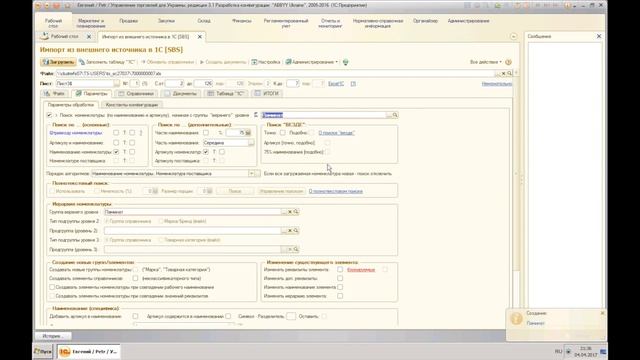Screen dimensions: 640x360
Task: Switch to the ИТОГИ tab
Action: click(x=267, y=93)
